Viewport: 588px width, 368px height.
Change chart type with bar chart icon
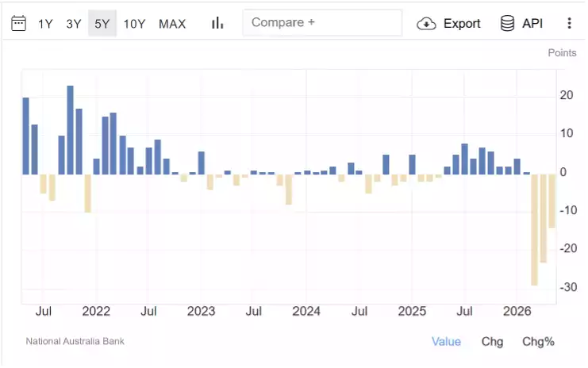[x=217, y=23]
